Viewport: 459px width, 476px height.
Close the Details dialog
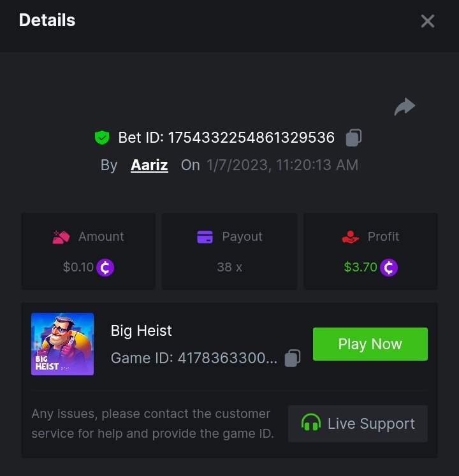[427, 21]
